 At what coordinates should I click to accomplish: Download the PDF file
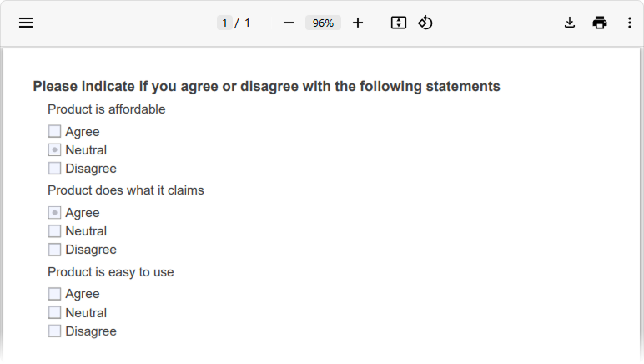[570, 23]
